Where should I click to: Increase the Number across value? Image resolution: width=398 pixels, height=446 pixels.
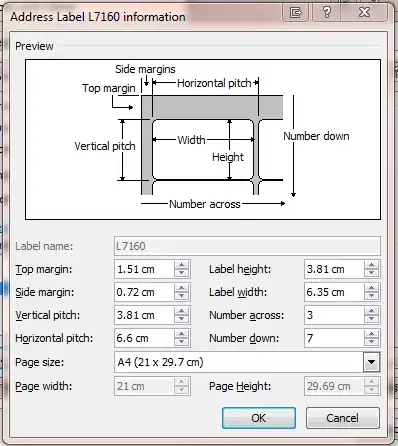(371, 311)
